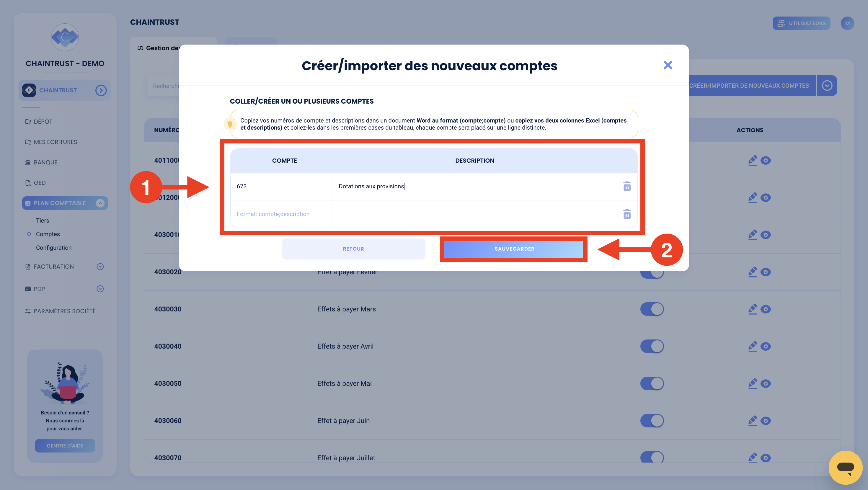Select Configuration under Plan comptable

(54, 248)
